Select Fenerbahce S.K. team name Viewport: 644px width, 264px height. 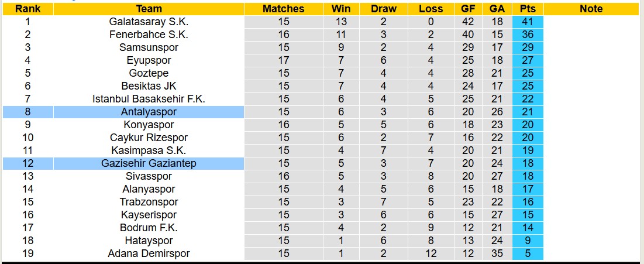tap(149, 35)
